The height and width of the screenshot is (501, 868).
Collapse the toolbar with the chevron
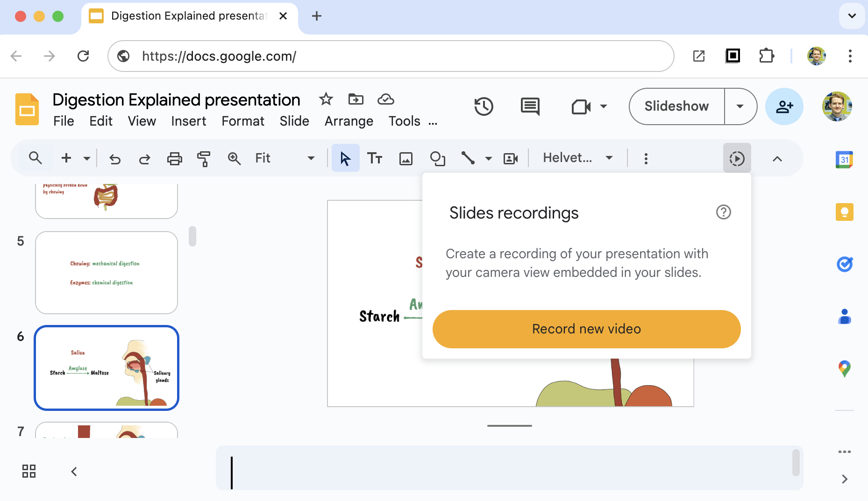coord(777,159)
